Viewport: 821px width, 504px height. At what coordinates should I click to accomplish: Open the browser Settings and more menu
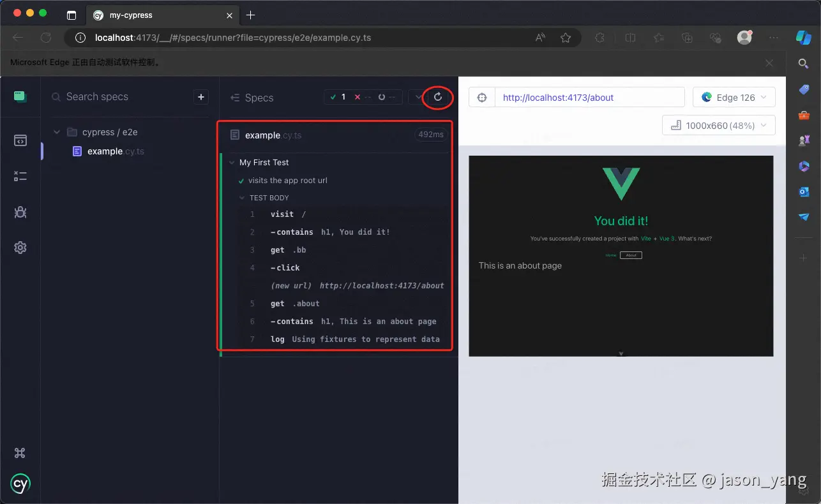(x=774, y=38)
